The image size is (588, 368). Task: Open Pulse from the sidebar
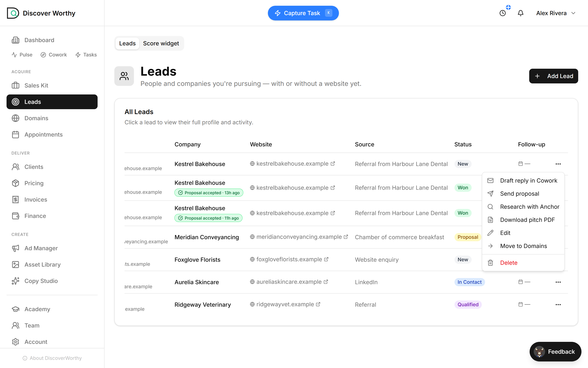[22, 55]
